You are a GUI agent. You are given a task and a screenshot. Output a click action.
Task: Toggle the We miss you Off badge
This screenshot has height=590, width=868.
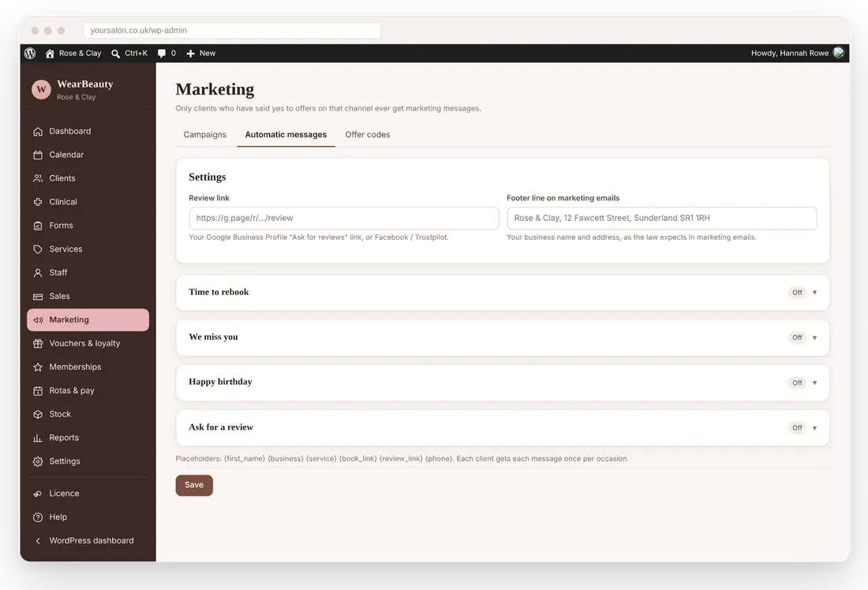pyautogui.click(x=797, y=338)
